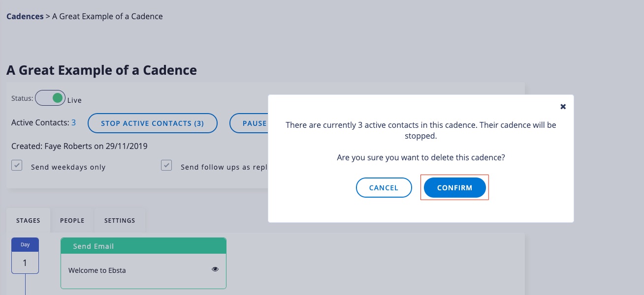Close the delete confirmation dialog
The height and width of the screenshot is (295, 644).
(563, 106)
